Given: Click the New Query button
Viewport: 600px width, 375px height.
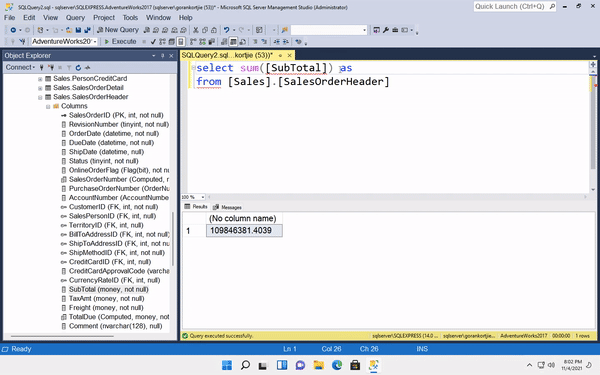Looking at the screenshot, I should tap(118, 30).
